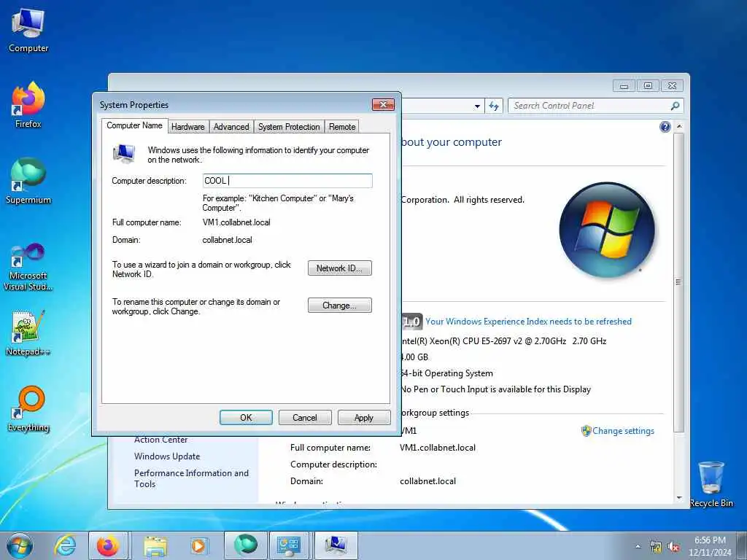Click the Network ID... button
747x560 pixels.
coord(340,268)
